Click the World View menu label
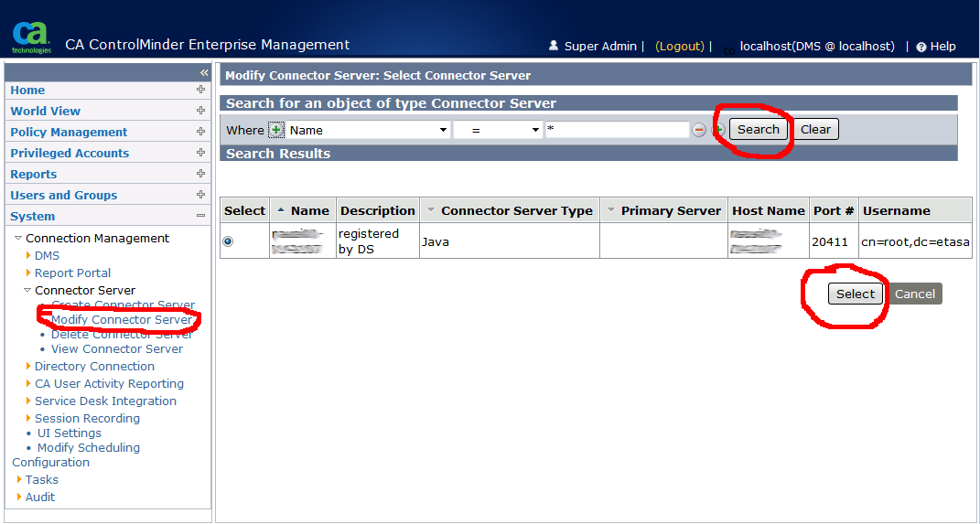This screenshot has height=524, width=980. pyautogui.click(x=45, y=112)
